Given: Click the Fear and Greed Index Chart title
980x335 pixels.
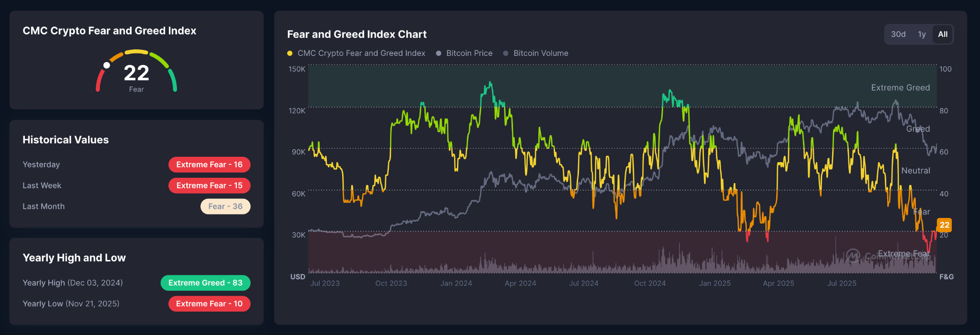Looking at the screenshot, I should (x=356, y=34).
